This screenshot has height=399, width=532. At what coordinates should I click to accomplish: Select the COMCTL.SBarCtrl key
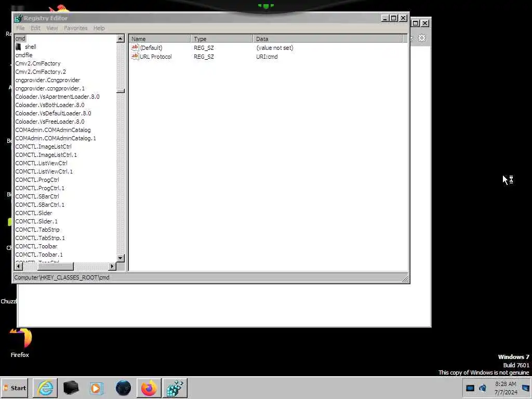point(37,196)
